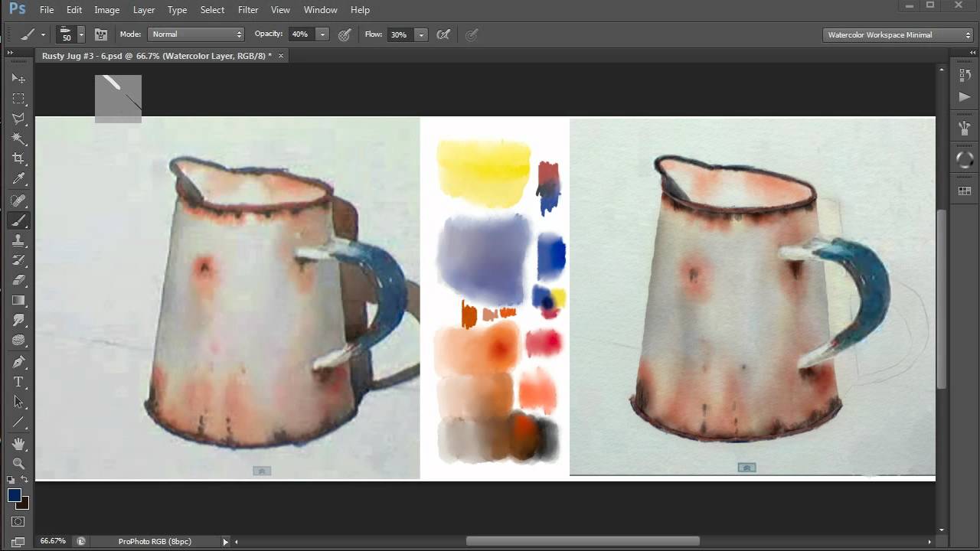The width and height of the screenshot is (980, 551).
Task: Open the Select menu
Action: pos(212,10)
